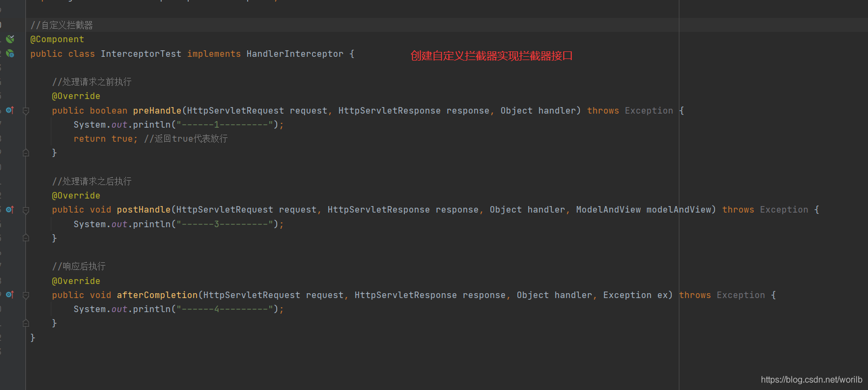Collapse the afterCompletion method using its fold marker
868x390 pixels.
(x=26, y=295)
